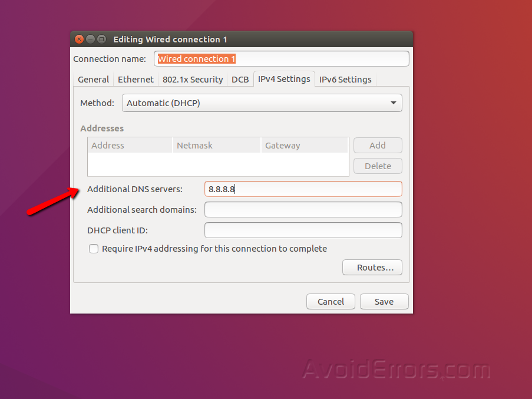The height and width of the screenshot is (399, 532).
Task: Click the Gateway column header
Action: point(304,146)
